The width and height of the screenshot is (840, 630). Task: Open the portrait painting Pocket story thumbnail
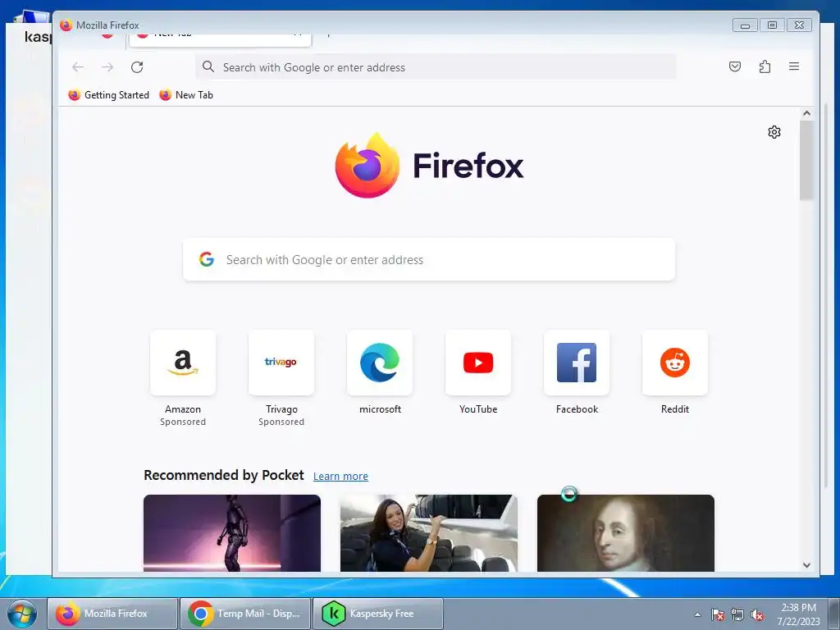(626, 533)
